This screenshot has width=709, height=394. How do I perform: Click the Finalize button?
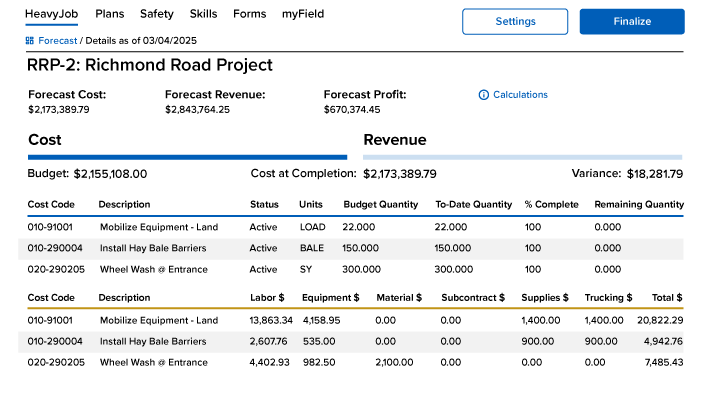click(632, 21)
